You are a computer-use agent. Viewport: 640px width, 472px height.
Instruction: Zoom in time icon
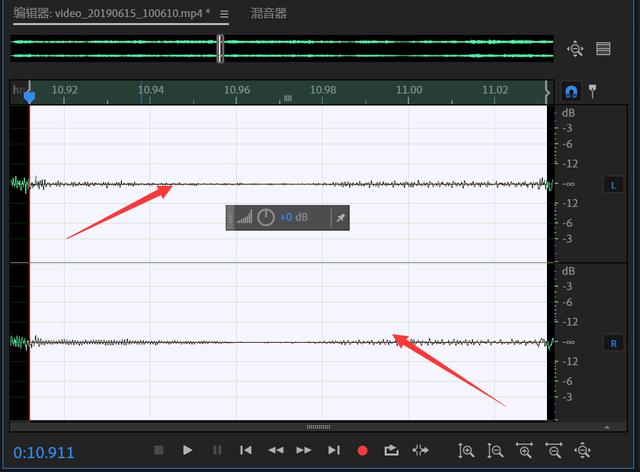[524, 450]
